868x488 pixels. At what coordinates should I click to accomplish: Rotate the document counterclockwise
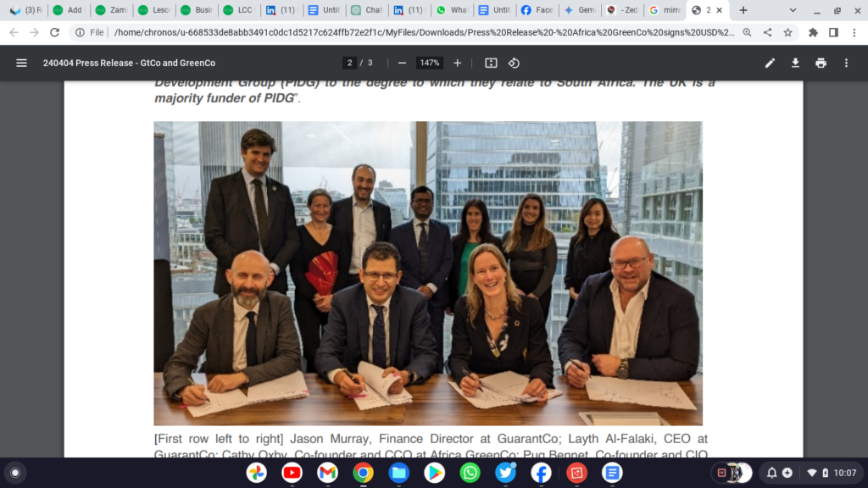click(514, 63)
